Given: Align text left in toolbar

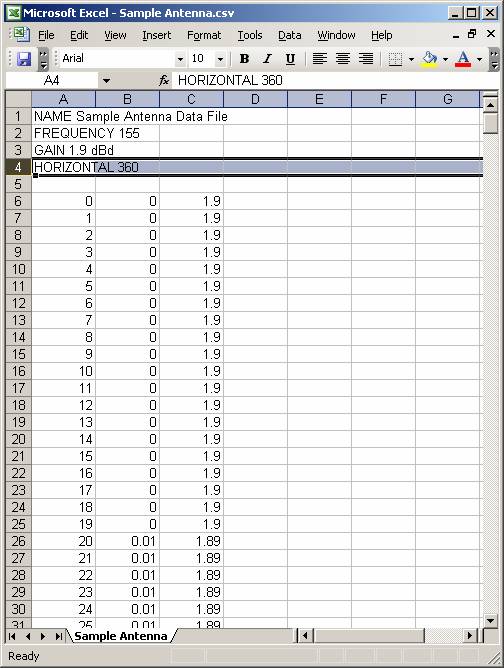Looking at the screenshot, I should point(320,59).
